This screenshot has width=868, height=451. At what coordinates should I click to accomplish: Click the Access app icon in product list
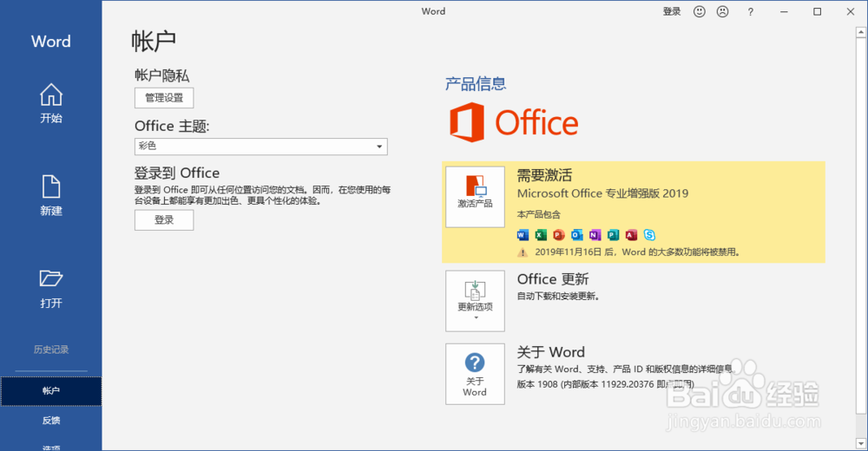point(631,235)
